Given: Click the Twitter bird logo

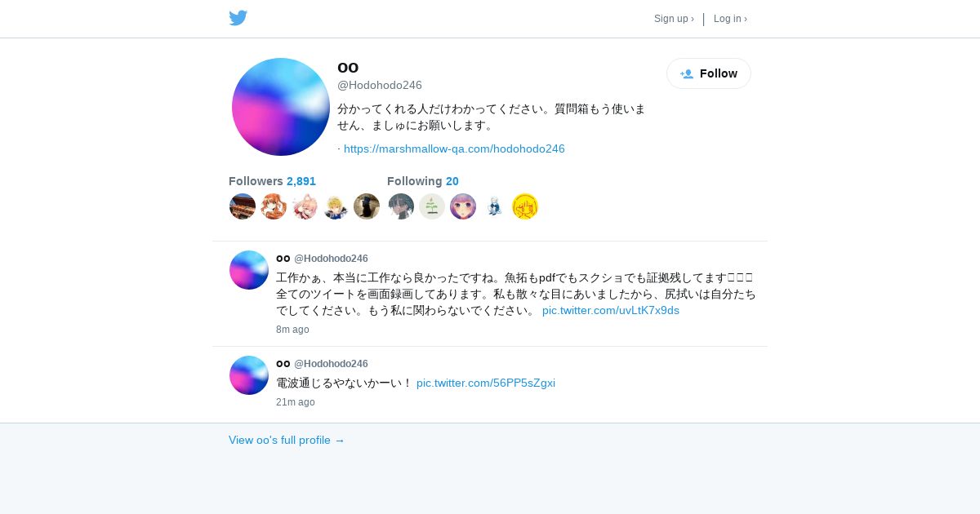Looking at the screenshot, I should [238, 18].
